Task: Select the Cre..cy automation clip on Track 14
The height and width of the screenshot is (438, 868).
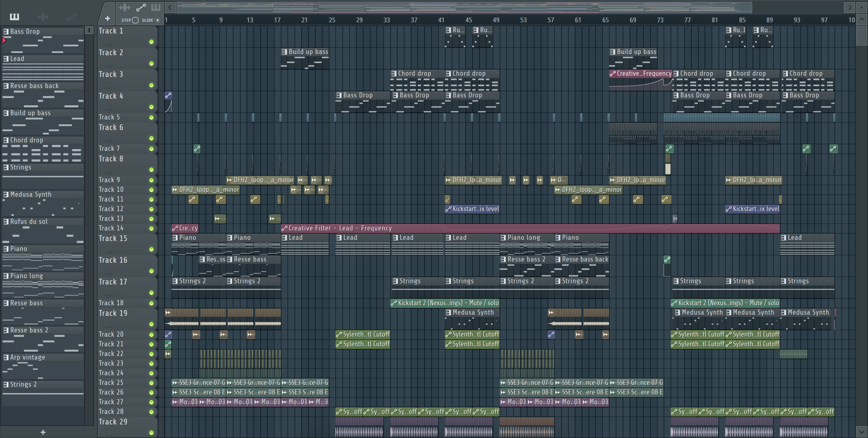Action: tap(185, 228)
